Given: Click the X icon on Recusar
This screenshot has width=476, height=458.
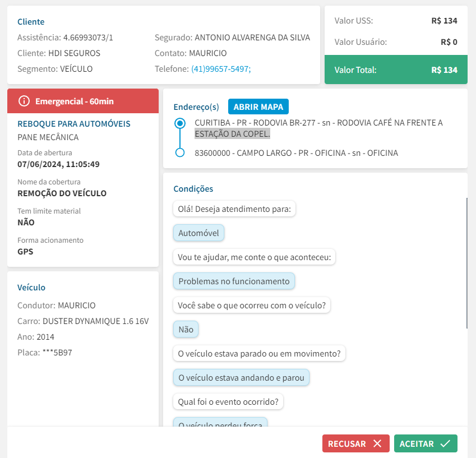Looking at the screenshot, I should (377, 443).
